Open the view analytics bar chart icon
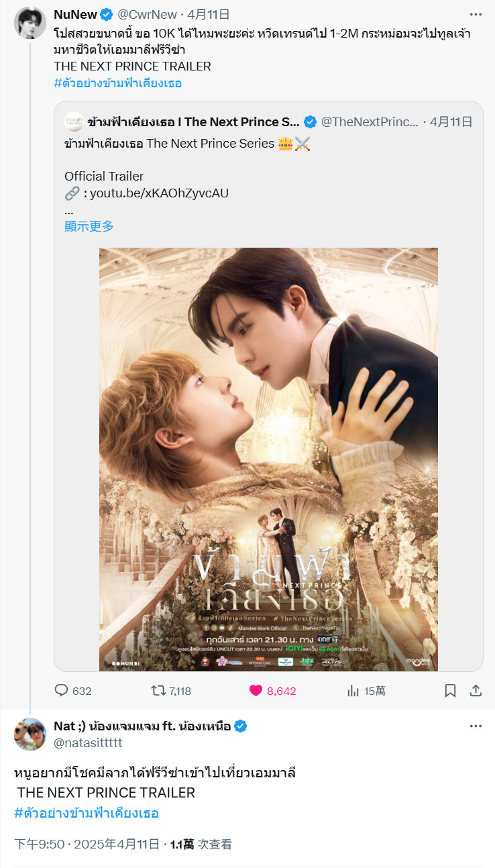The height and width of the screenshot is (868, 495). pyautogui.click(x=353, y=691)
